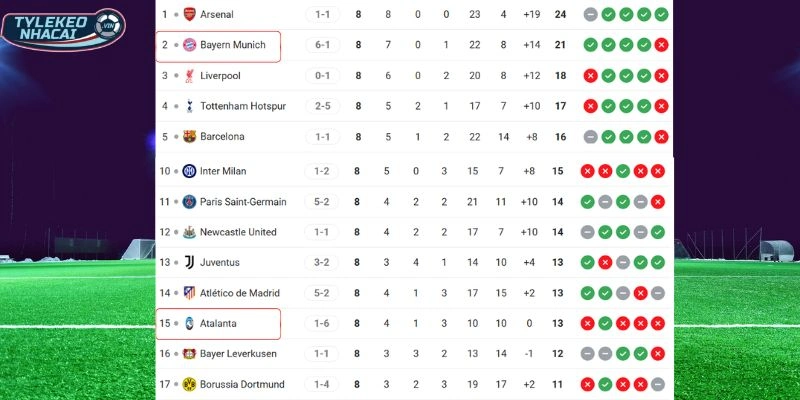
Task: Click the Bayern Munich club crest
Action: pyautogui.click(x=189, y=45)
